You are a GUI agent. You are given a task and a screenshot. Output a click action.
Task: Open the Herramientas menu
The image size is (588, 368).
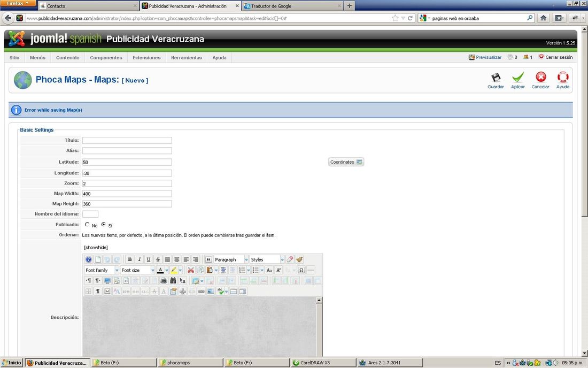pos(187,57)
